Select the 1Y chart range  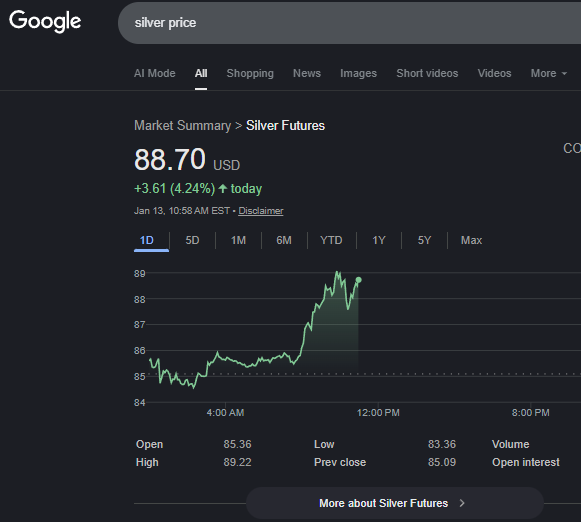coord(379,240)
